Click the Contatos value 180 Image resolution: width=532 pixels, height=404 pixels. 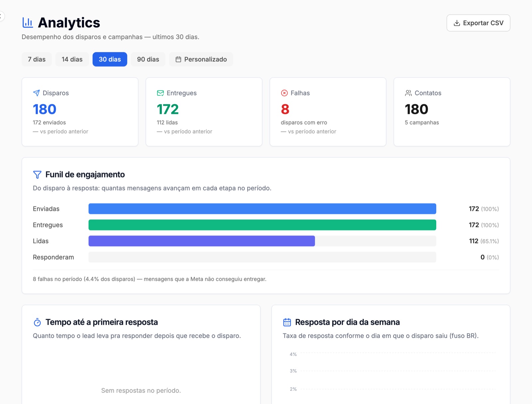pyautogui.click(x=416, y=109)
